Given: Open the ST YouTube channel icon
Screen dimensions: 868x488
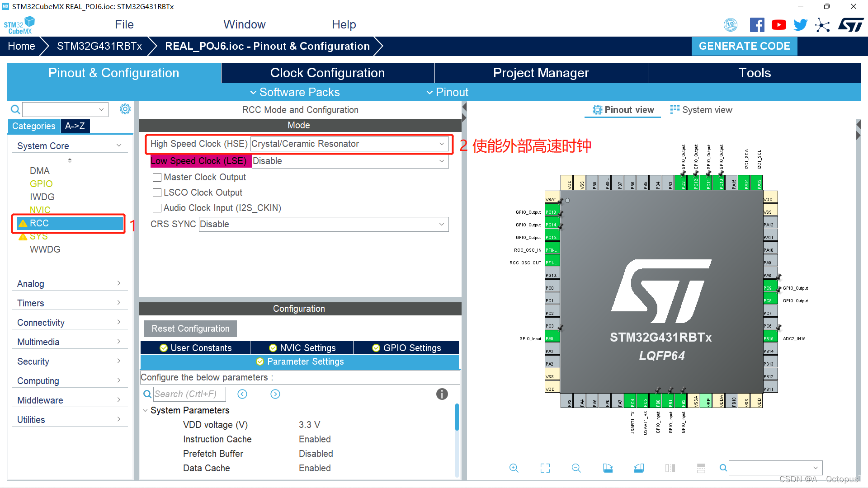Looking at the screenshot, I should (778, 25).
